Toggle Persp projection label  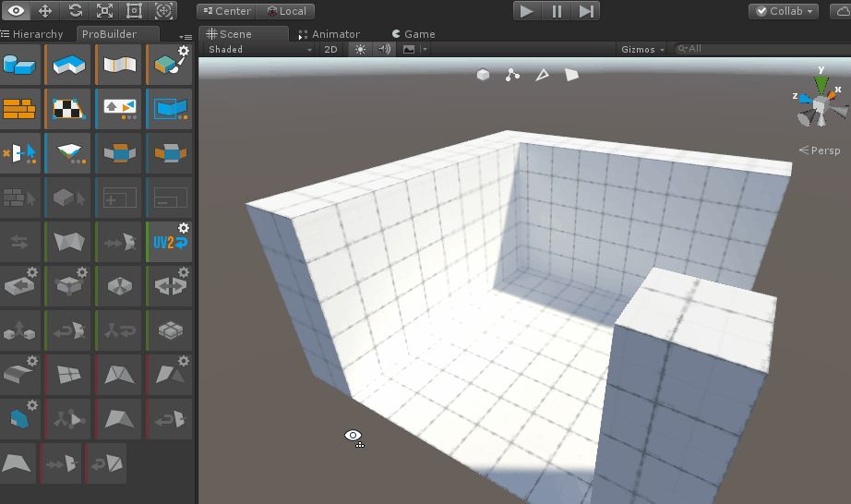coord(820,150)
